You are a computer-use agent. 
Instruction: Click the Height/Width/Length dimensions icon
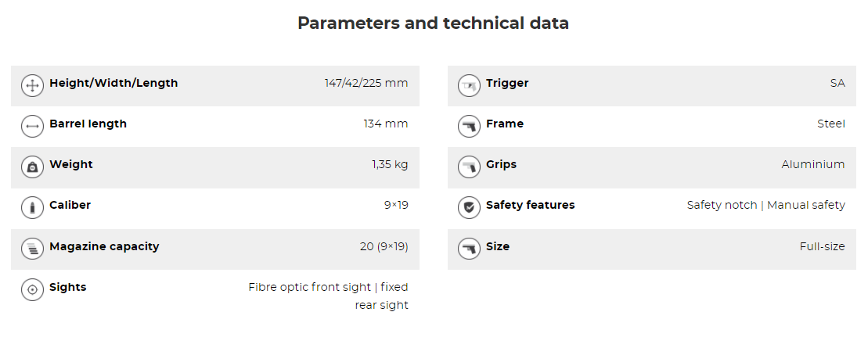tap(32, 86)
